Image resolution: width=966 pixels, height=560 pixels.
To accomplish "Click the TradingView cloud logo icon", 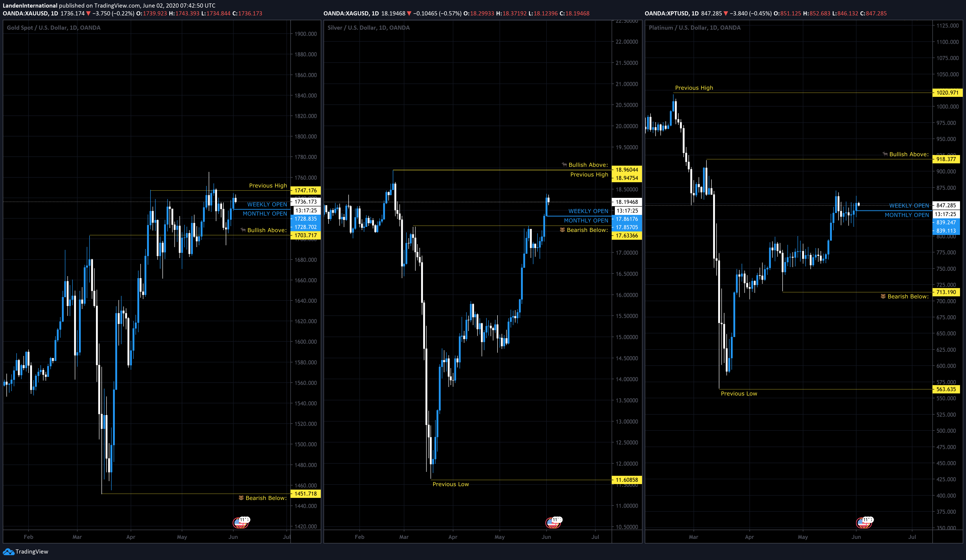I will coord(8,551).
